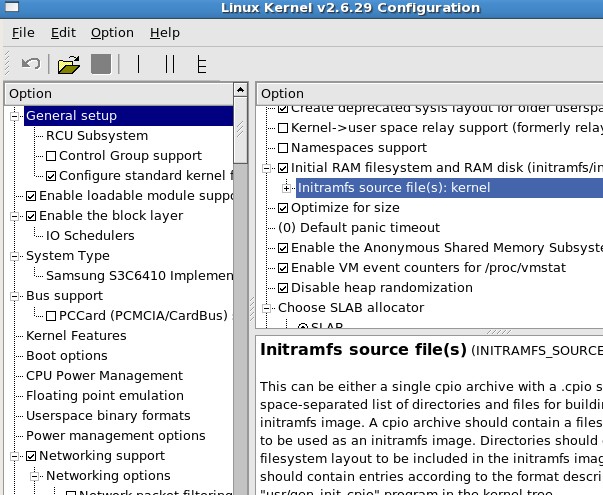Click the Save config disk icon
Image resolution: width=603 pixels, height=495 pixels.
click(101, 64)
